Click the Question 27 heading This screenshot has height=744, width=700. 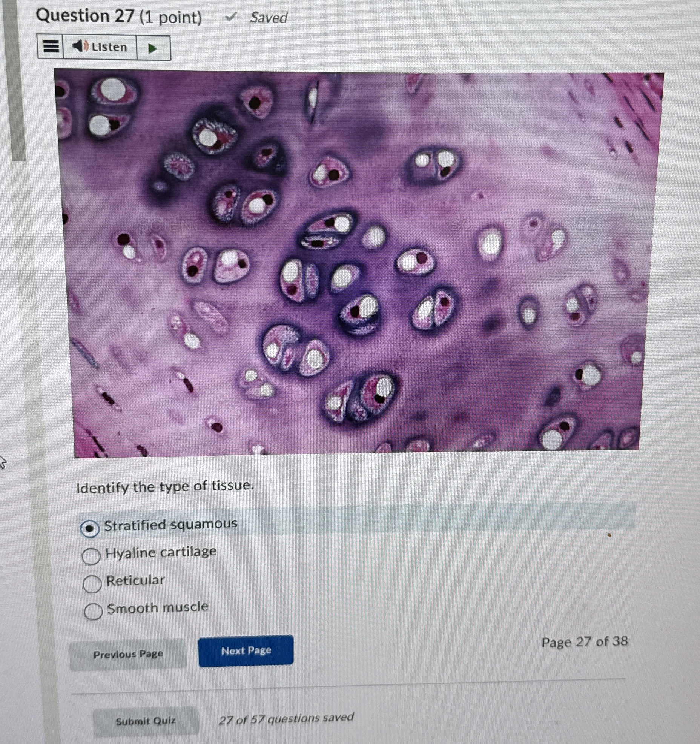(x=119, y=17)
